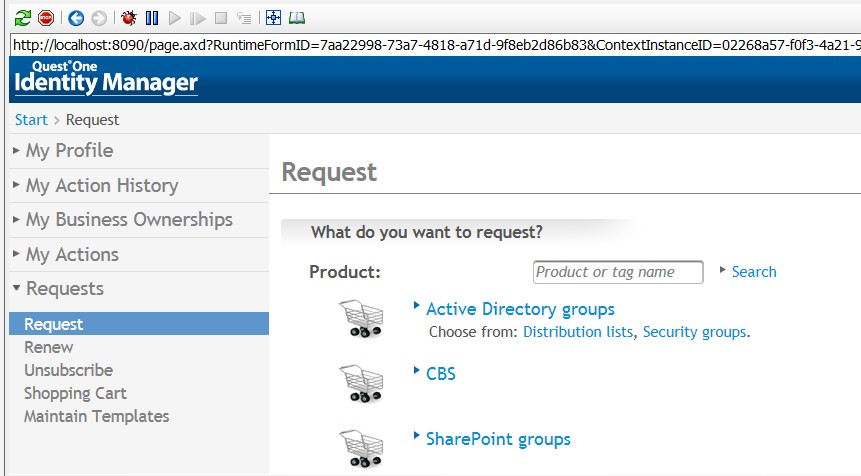
Task: Click the crosshair target toolbar icon
Action: tap(273, 18)
